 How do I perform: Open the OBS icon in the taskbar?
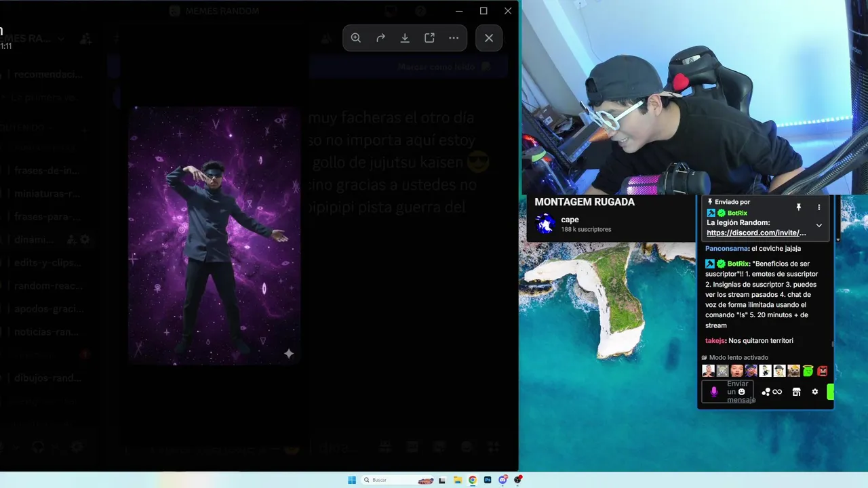click(518, 480)
